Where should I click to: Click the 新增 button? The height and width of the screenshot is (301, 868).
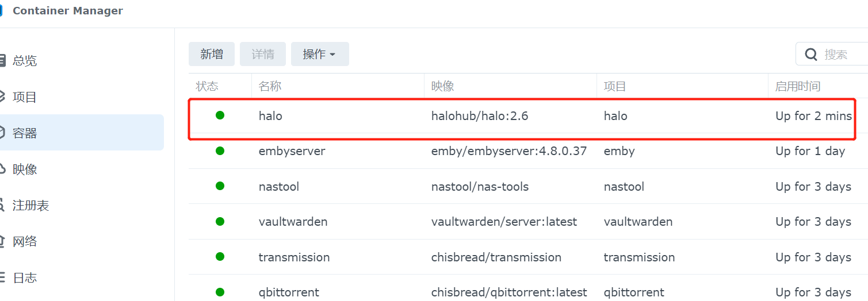pyautogui.click(x=212, y=54)
